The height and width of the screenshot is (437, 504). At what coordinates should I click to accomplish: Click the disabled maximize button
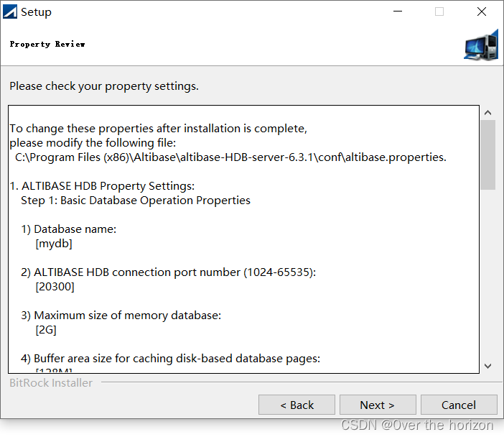pos(439,11)
